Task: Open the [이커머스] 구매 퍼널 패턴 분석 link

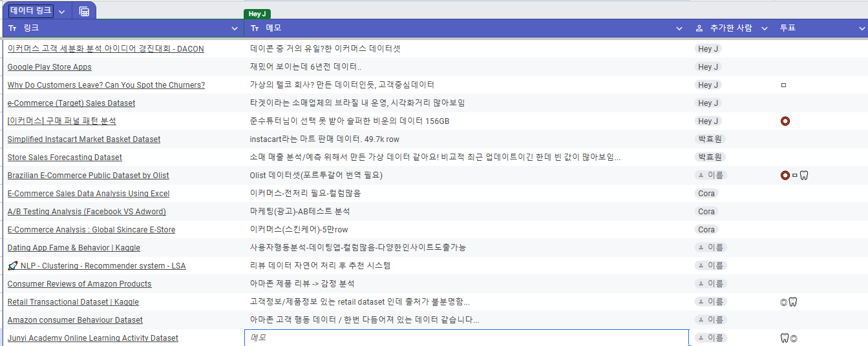Action: point(62,121)
